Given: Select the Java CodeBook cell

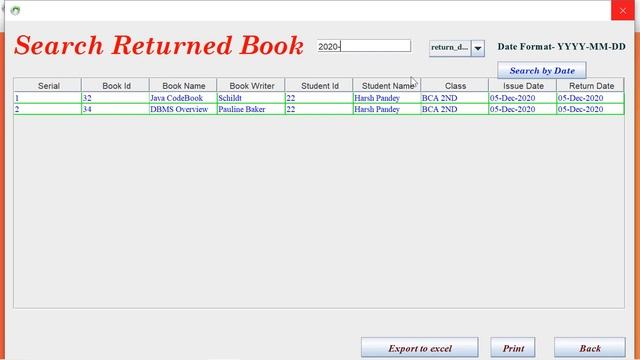Looking at the screenshot, I should point(183,98).
